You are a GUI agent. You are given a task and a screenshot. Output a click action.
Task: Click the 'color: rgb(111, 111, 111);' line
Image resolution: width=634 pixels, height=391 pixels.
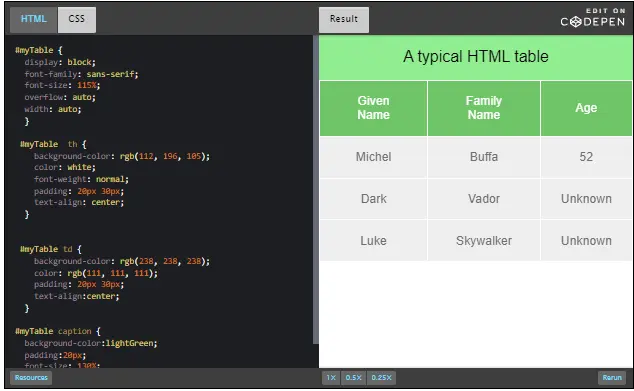[96, 273]
